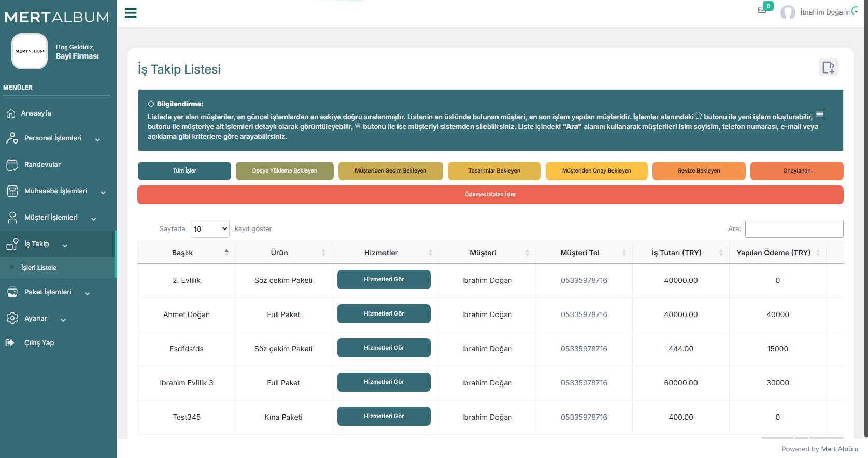Click the Ara search input field
This screenshot has width=868, height=458.
tap(794, 229)
